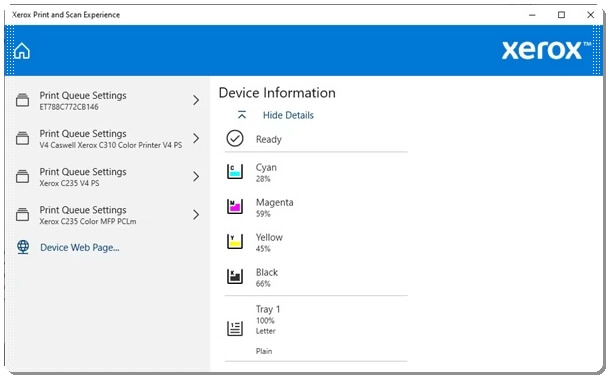Click the Letter paper size text
The image size is (609, 378).
tap(266, 331)
